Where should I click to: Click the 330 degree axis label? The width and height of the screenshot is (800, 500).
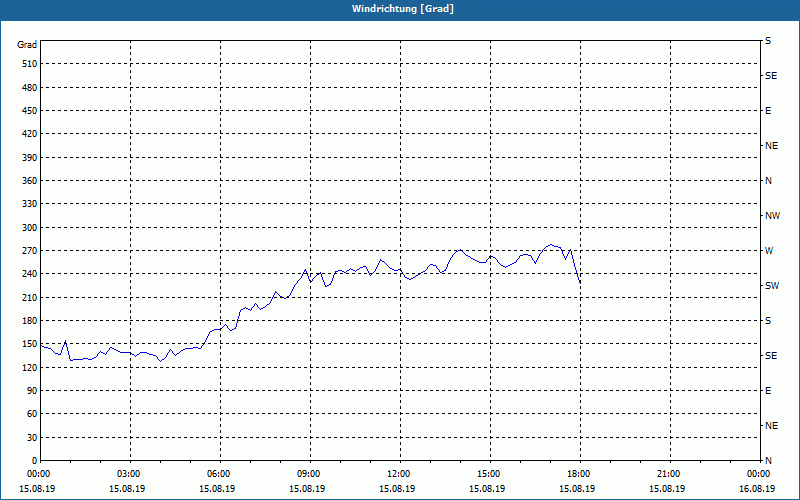(30, 204)
